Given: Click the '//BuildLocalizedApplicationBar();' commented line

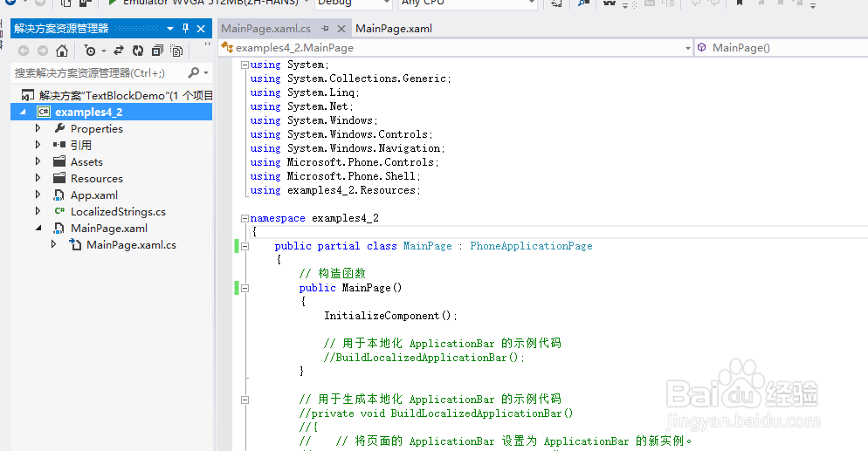Looking at the screenshot, I should 424,357.
